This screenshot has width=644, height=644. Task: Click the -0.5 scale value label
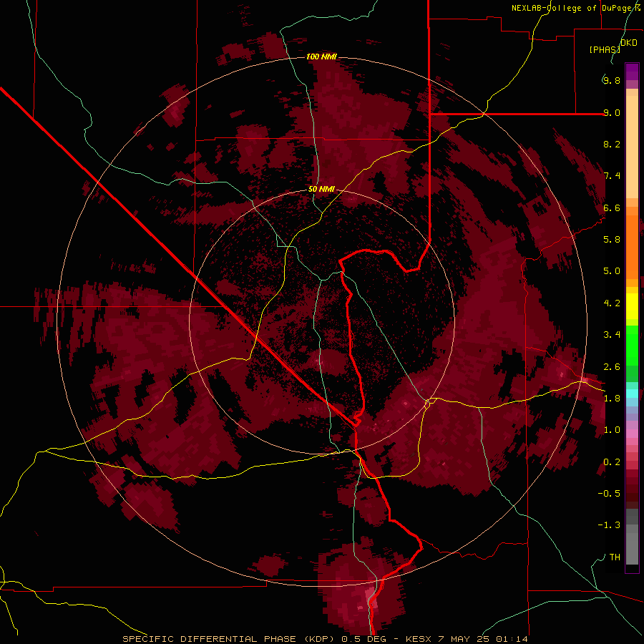[x=609, y=494]
